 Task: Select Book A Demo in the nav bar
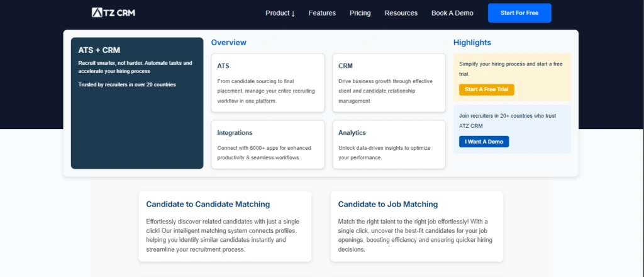click(452, 13)
